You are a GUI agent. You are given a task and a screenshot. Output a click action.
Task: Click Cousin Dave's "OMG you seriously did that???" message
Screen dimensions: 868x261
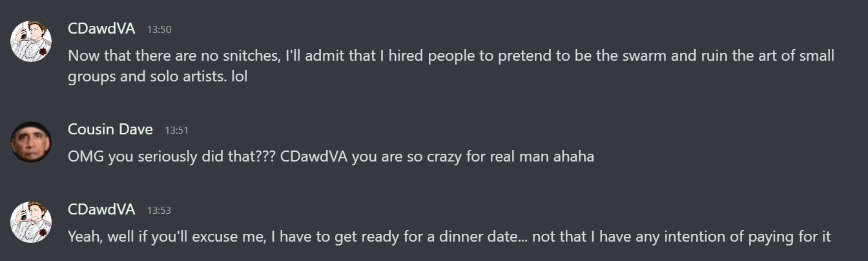(x=331, y=156)
